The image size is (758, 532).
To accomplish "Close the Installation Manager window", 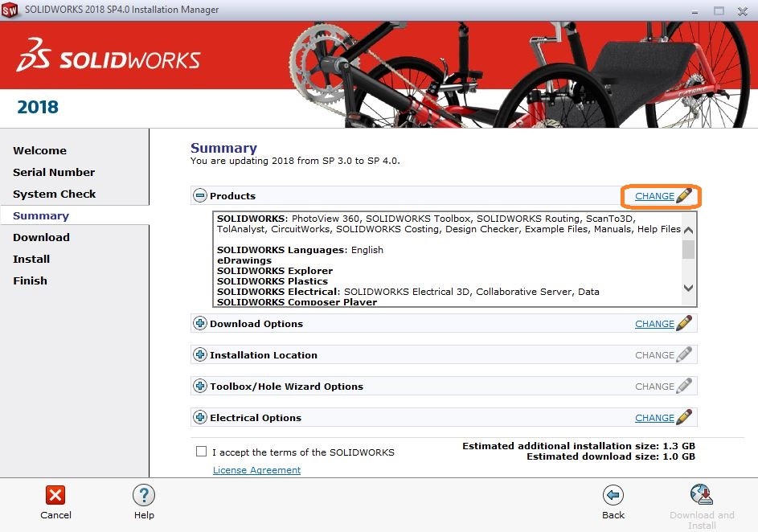I will pos(743,11).
